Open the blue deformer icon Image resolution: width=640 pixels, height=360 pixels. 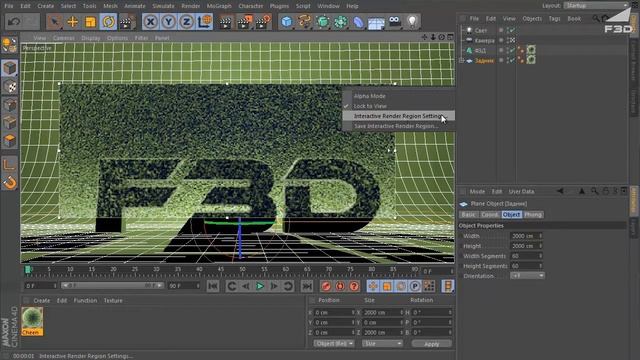(x=358, y=22)
